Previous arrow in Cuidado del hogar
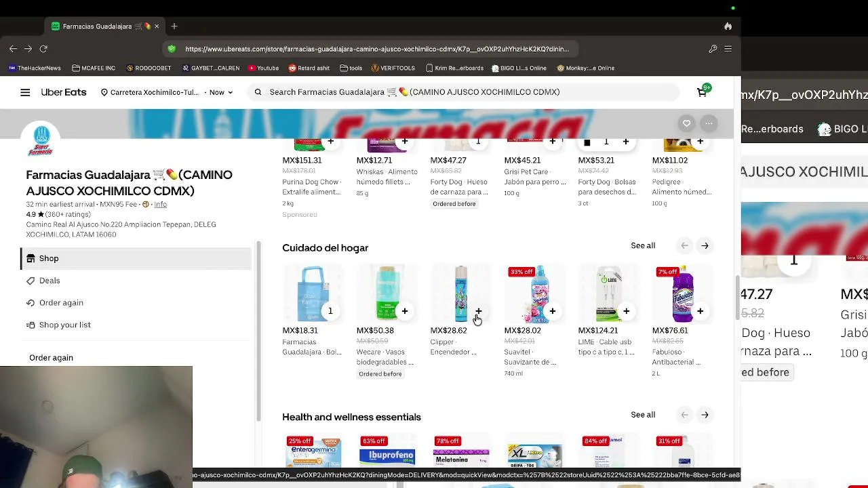868x488 pixels. [684, 245]
